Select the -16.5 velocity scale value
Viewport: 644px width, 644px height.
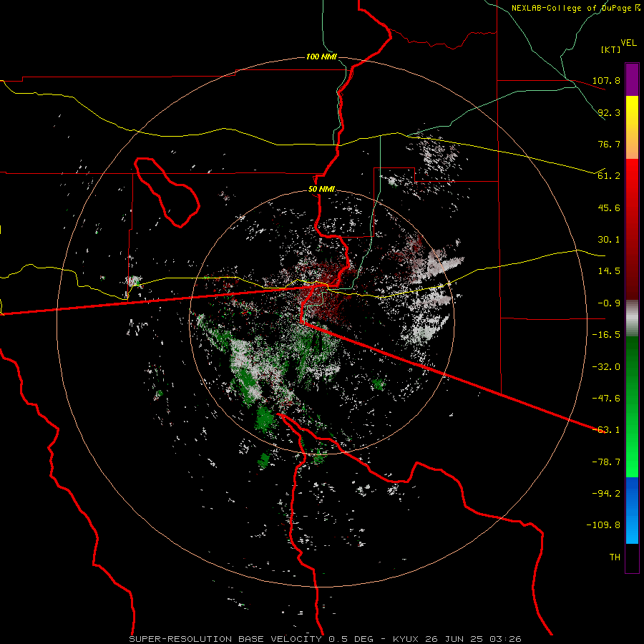607,335
